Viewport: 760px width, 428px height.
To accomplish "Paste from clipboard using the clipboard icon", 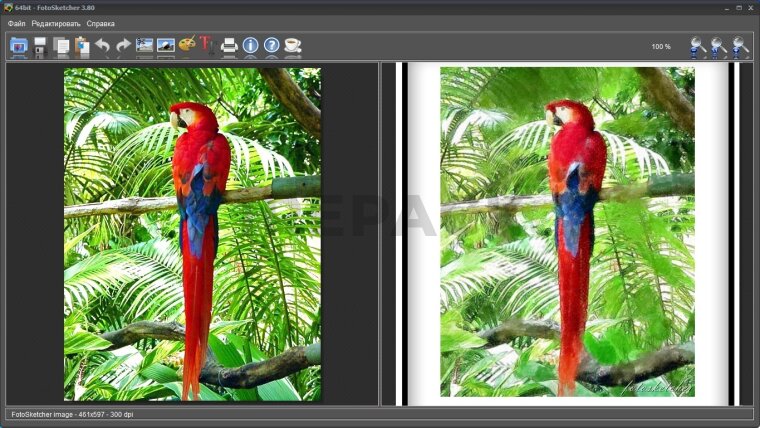I will pos(81,45).
